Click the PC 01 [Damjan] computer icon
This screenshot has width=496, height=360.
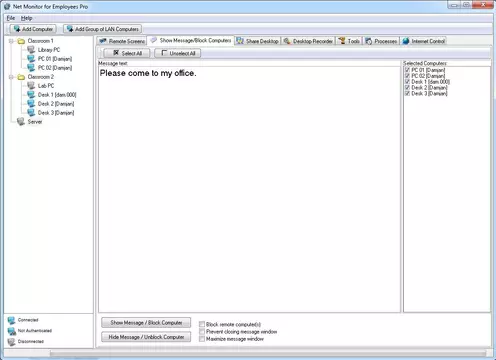click(x=31, y=59)
